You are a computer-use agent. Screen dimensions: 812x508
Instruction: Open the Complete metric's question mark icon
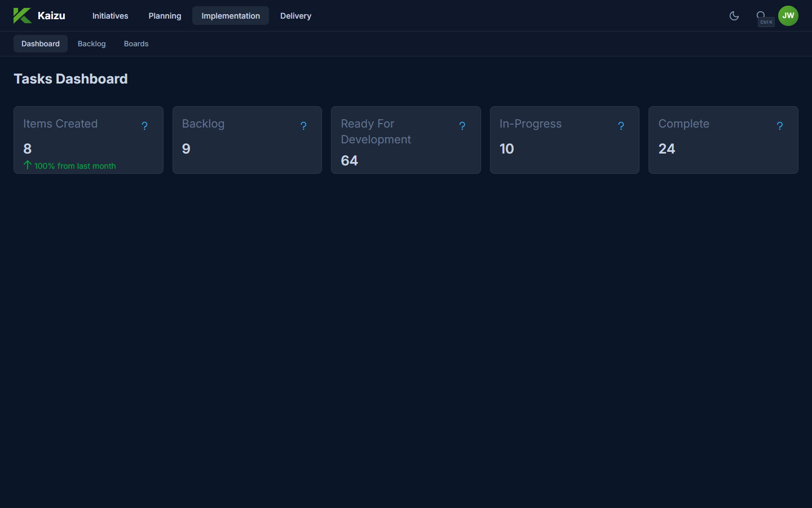pos(780,125)
